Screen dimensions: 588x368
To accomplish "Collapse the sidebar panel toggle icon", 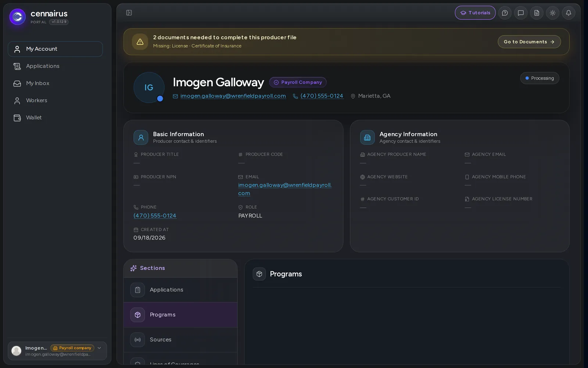I will pos(129,13).
